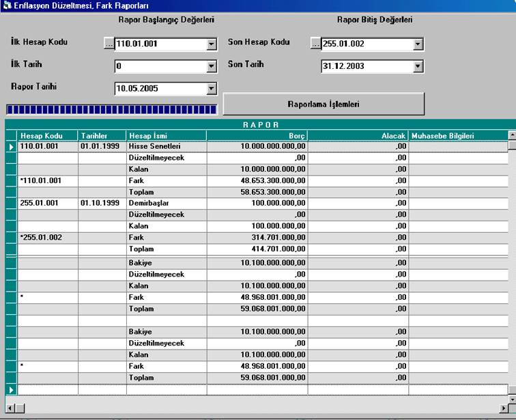The width and height of the screenshot is (516, 420).
Task: Click the current row arrow indicator
Action: click(x=11, y=146)
